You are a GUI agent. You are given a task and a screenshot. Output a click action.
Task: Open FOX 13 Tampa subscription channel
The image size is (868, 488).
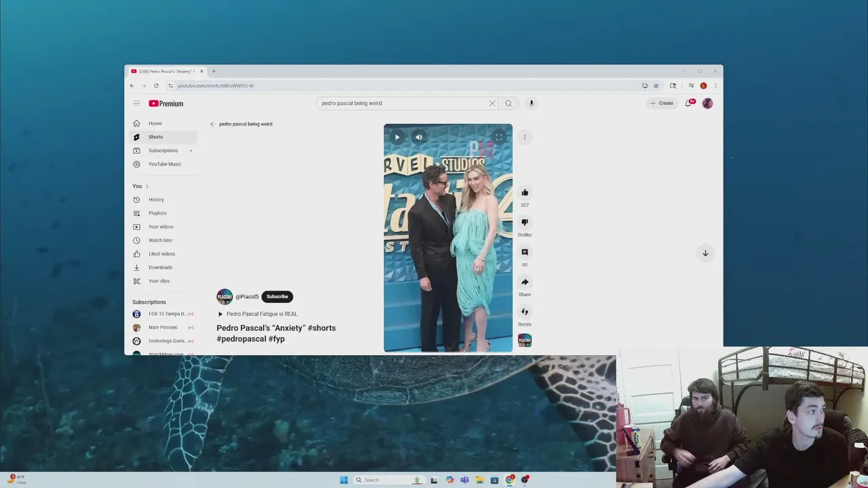(x=163, y=314)
